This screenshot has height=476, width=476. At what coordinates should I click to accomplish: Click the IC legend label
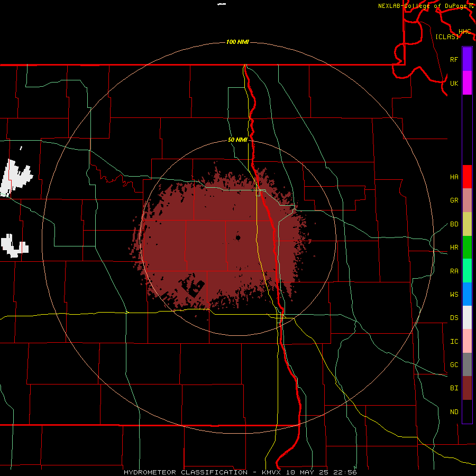pyautogui.click(x=454, y=342)
